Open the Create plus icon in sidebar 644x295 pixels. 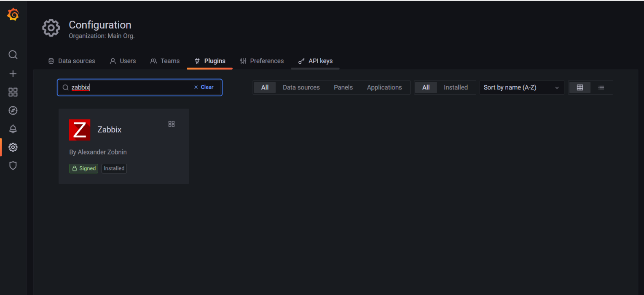tap(13, 74)
